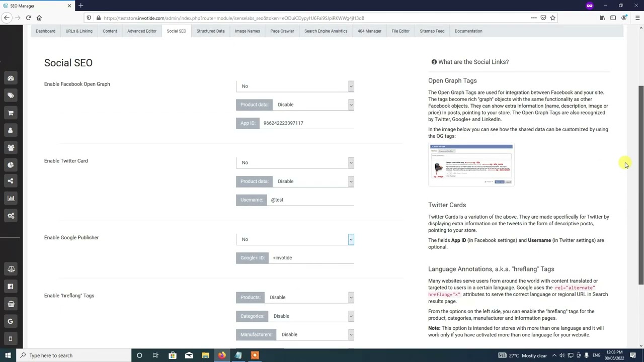644x362 pixels.
Task: Click the user profile icon in sidebar
Action: 11,130
